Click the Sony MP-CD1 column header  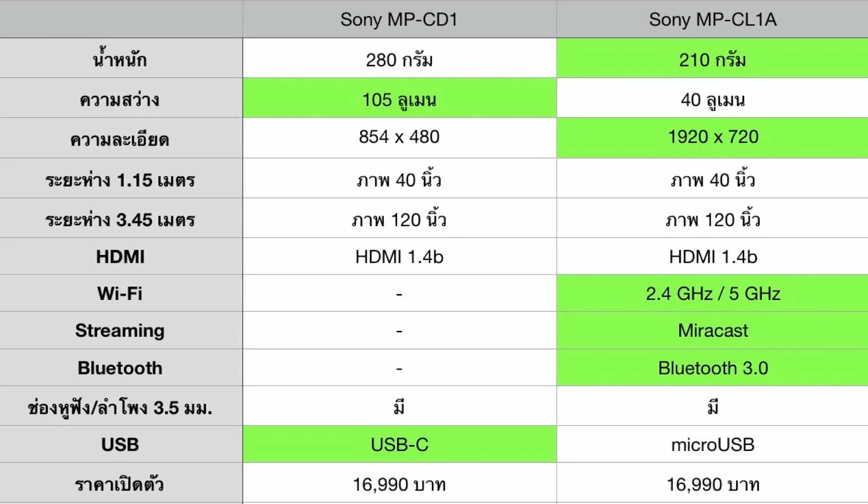point(399,20)
